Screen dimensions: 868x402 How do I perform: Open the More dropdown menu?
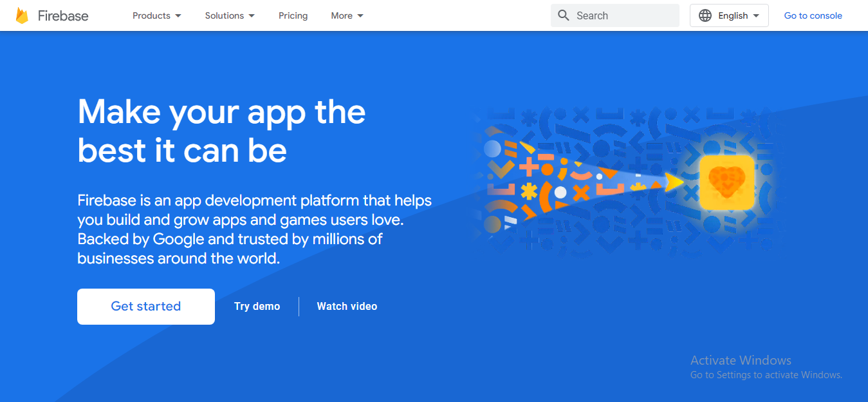(x=347, y=15)
